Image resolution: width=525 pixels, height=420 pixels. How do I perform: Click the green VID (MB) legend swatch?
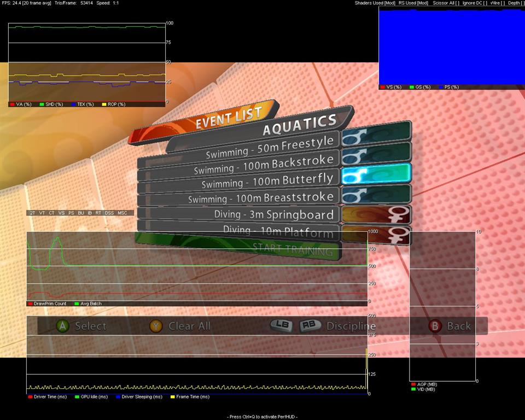click(x=413, y=389)
